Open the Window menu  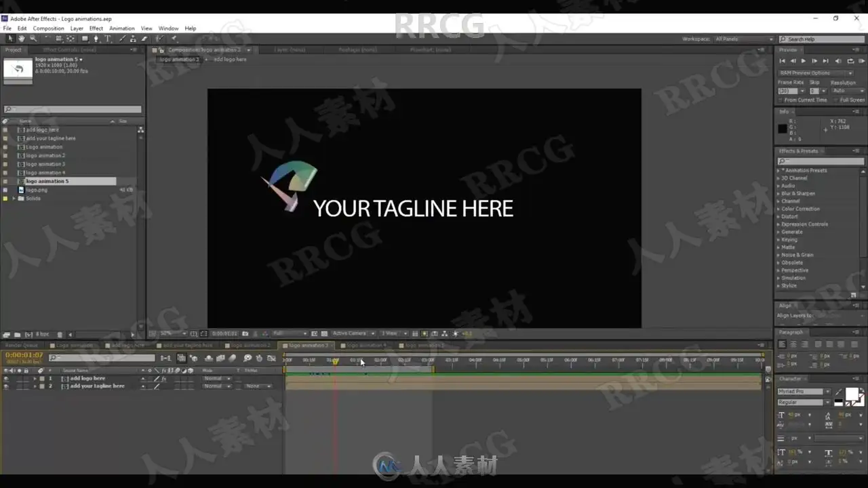click(x=168, y=28)
